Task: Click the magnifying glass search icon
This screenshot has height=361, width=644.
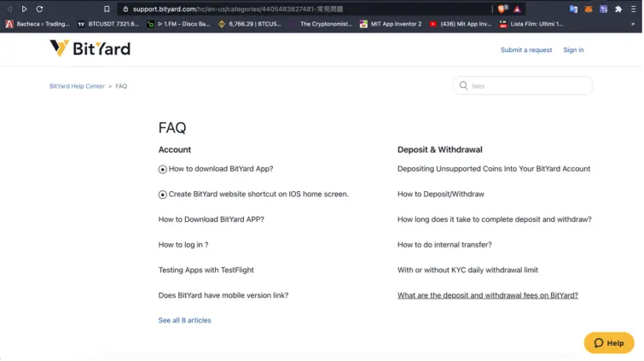Action: pyautogui.click(x=463, y=85)
